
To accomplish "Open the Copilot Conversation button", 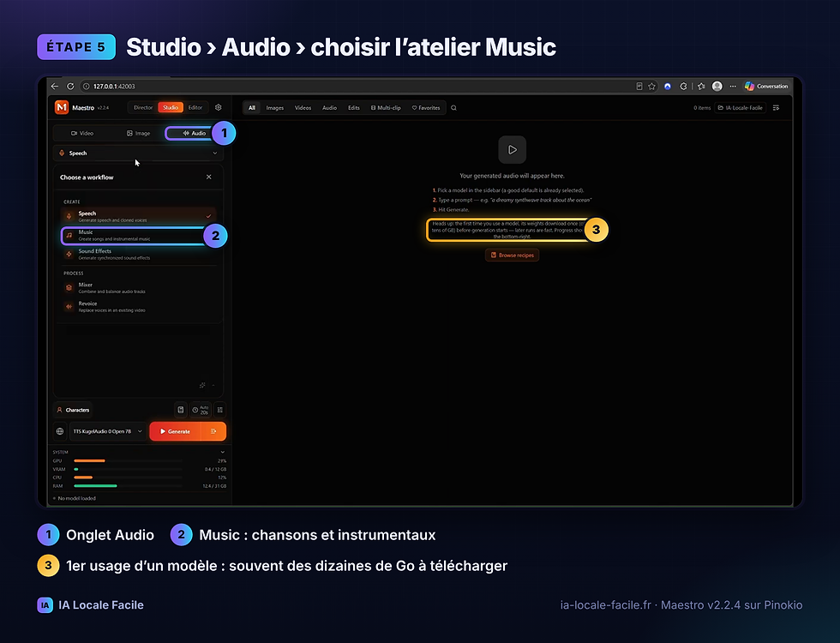I will (x=766, y=87).
